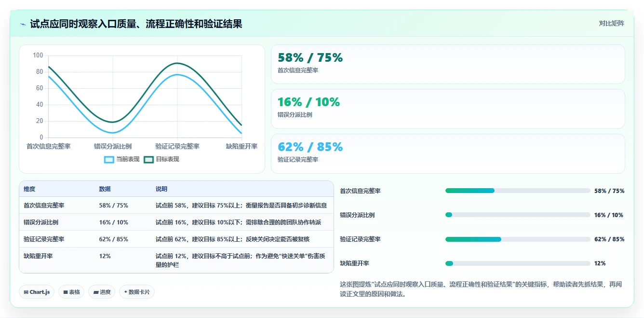This screenshot has height=318, width=644.
Task: Click the 58% / 75% stat card value
Action: click(x=310, y=58)
